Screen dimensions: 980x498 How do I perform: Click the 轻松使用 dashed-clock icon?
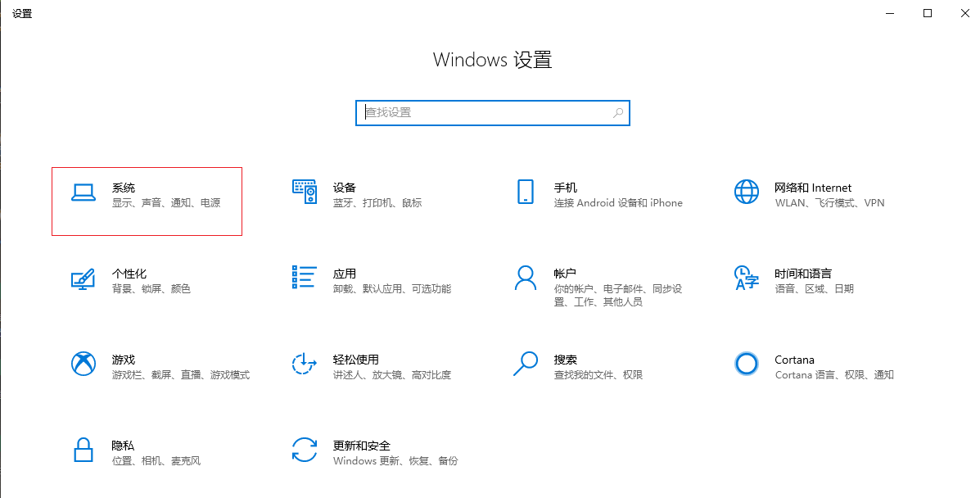[305, 364]
